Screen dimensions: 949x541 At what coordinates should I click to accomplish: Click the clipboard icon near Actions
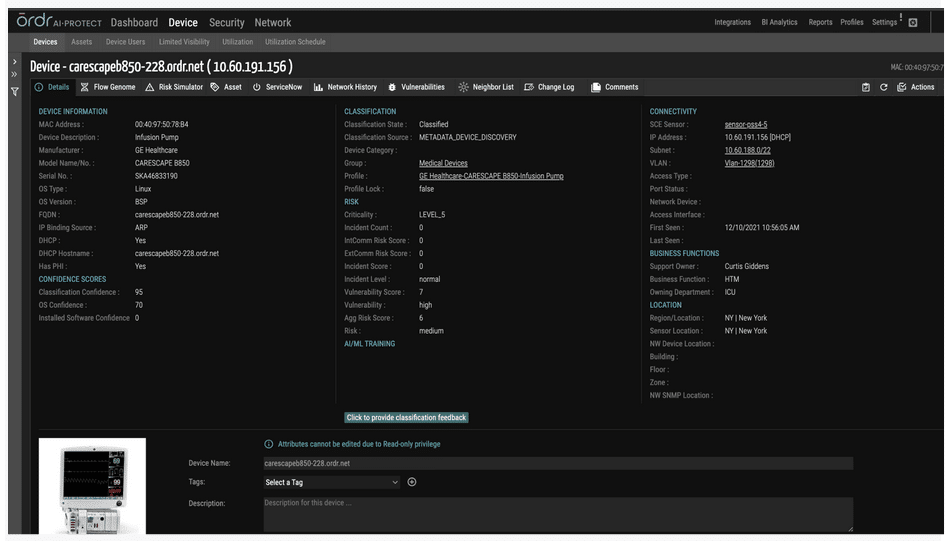pyautogui.click(x=865, y=87)
